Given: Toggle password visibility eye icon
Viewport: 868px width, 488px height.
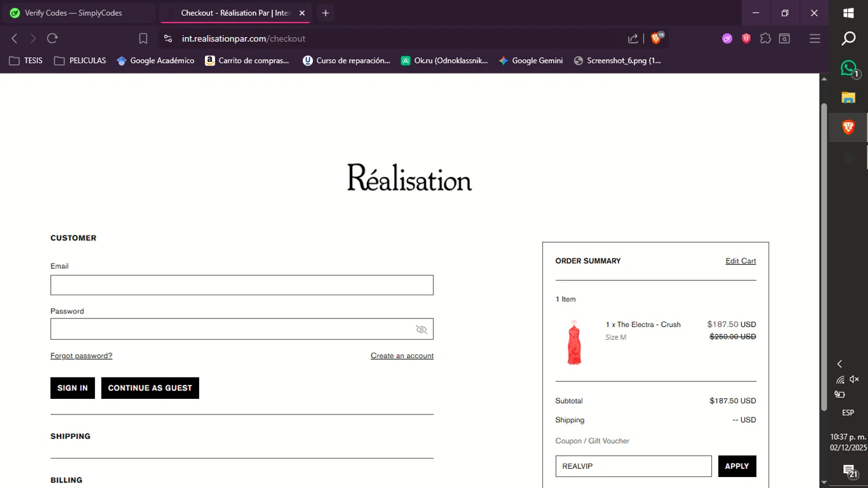Looking at the screenshot, I should (x=421, y=329).
